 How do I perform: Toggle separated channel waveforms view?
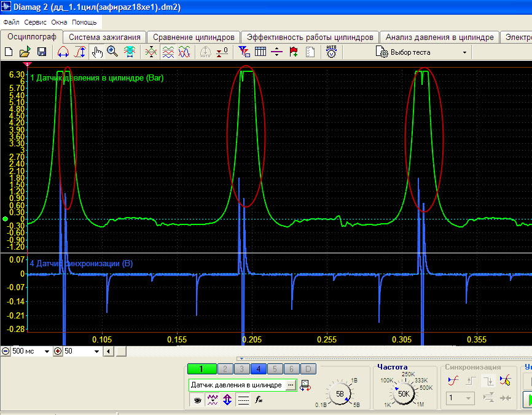point(168,52)
